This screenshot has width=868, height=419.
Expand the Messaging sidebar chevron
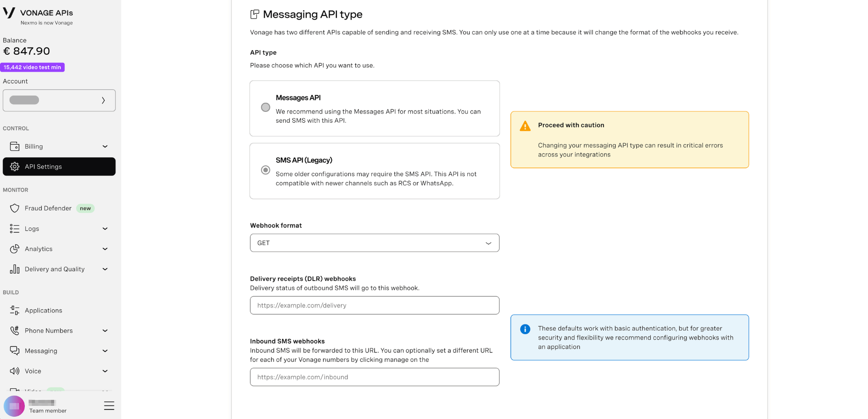pos(105,351)
